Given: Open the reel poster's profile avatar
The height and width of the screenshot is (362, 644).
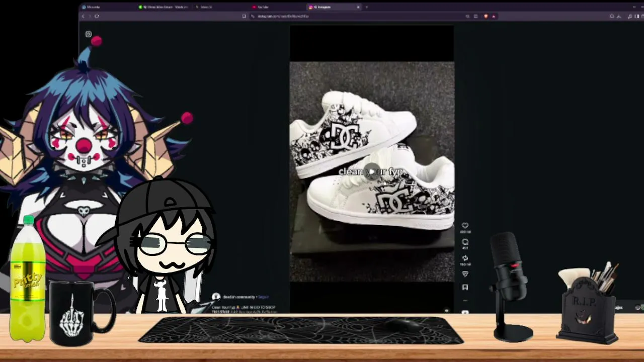Looking at the screenshot, I should (216, 297).
